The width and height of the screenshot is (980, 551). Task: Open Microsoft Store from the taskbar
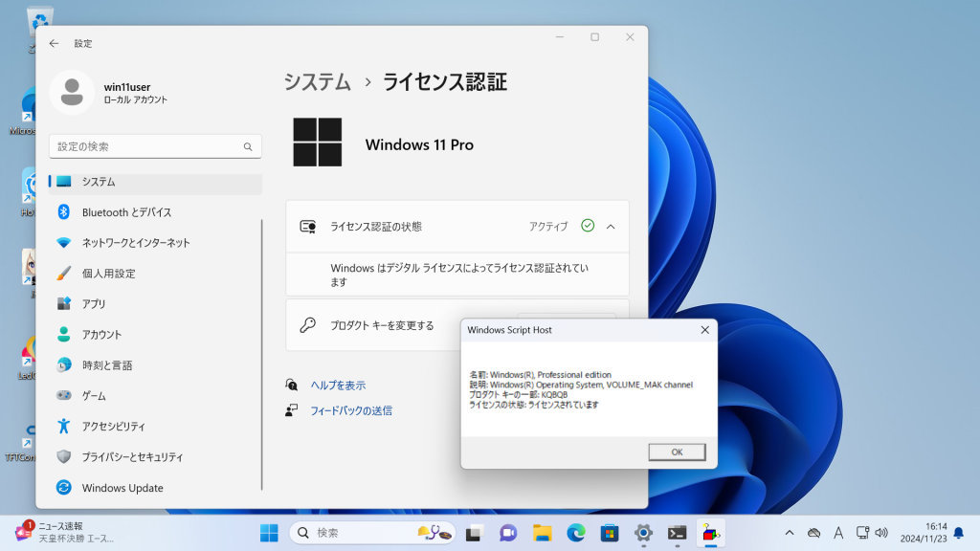pyautogui.click(x=610, y=533)
